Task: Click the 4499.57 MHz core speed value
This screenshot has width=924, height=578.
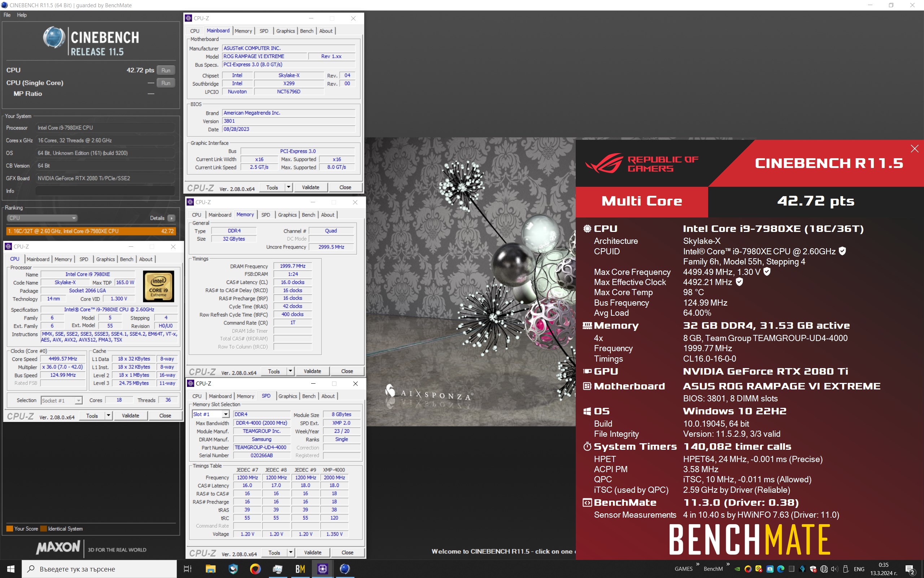Action: coord(63,359)
